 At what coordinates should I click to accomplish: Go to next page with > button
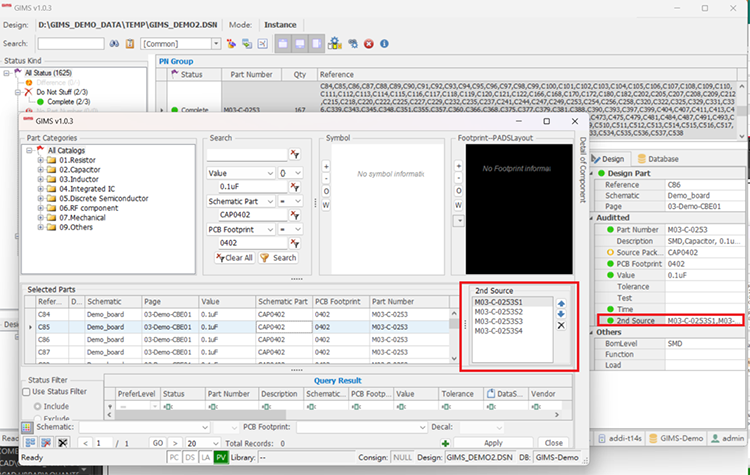[175, 443]
